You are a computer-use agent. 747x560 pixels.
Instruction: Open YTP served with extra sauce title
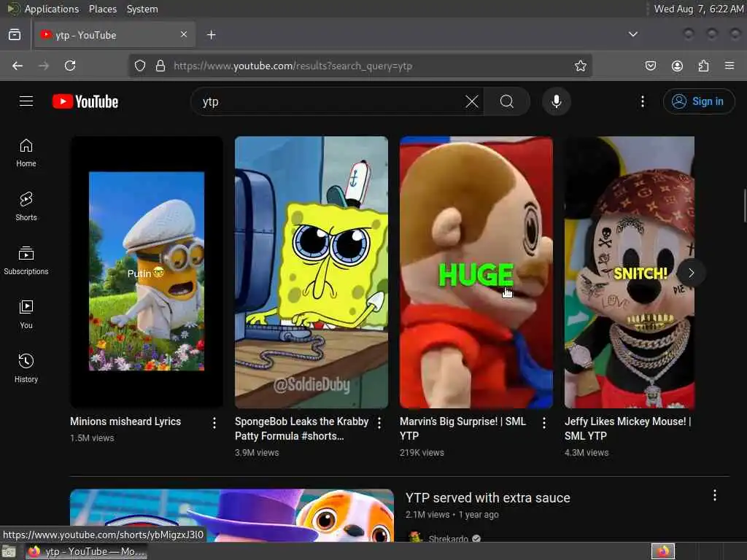pos(488,497)
